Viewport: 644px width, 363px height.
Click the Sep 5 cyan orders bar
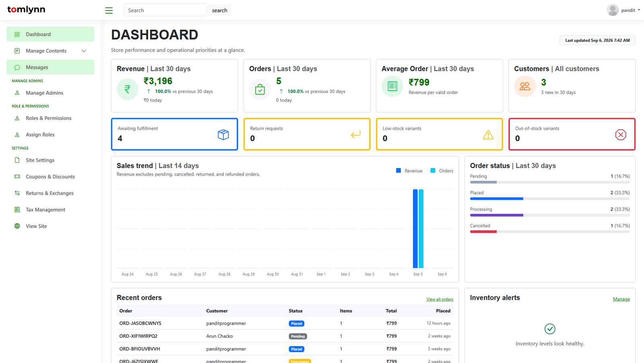[x=421, y=228]
